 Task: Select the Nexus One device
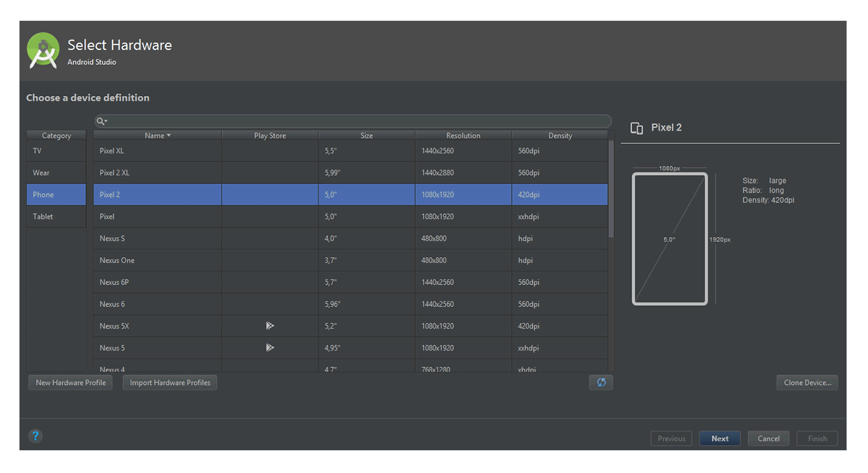pyautogui.click(x=350, y=260)
